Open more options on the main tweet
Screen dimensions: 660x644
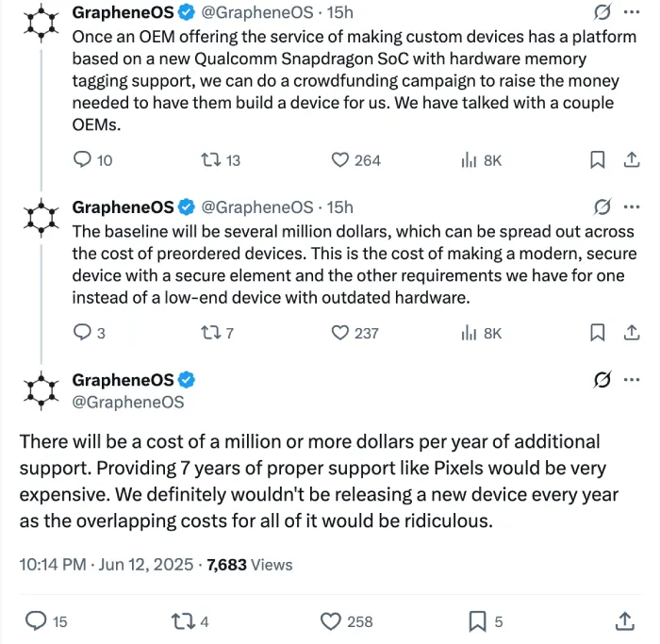pyautogui.click(x=632, y=380)
